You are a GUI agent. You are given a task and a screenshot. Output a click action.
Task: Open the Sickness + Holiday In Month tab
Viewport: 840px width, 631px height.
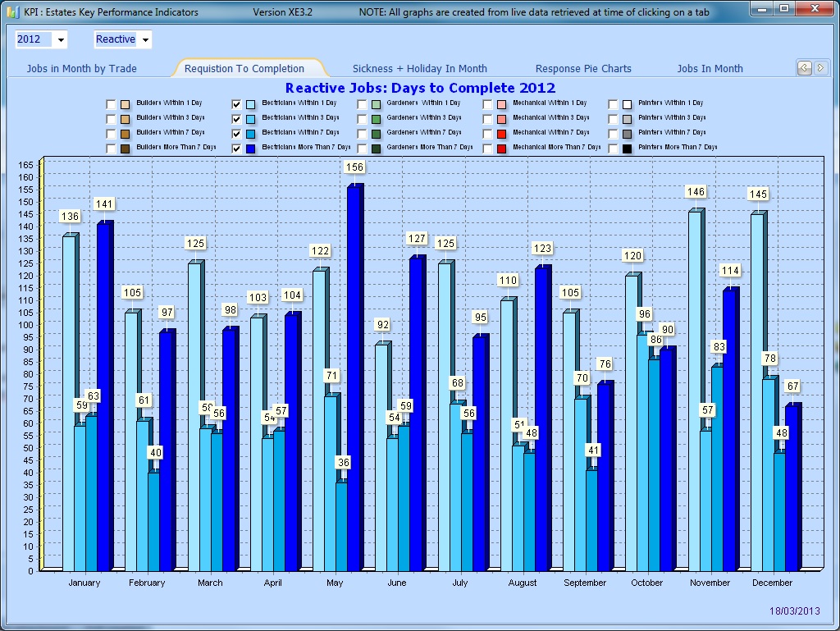coord(419,69)
